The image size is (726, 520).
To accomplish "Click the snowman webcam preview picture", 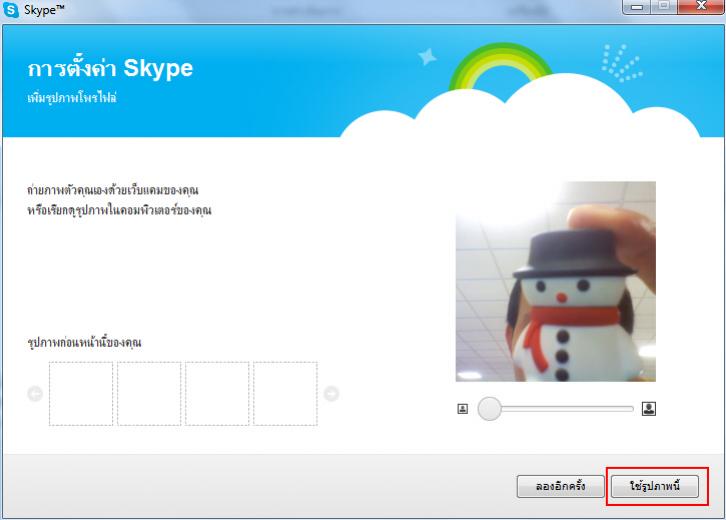I will click(556, 282).
